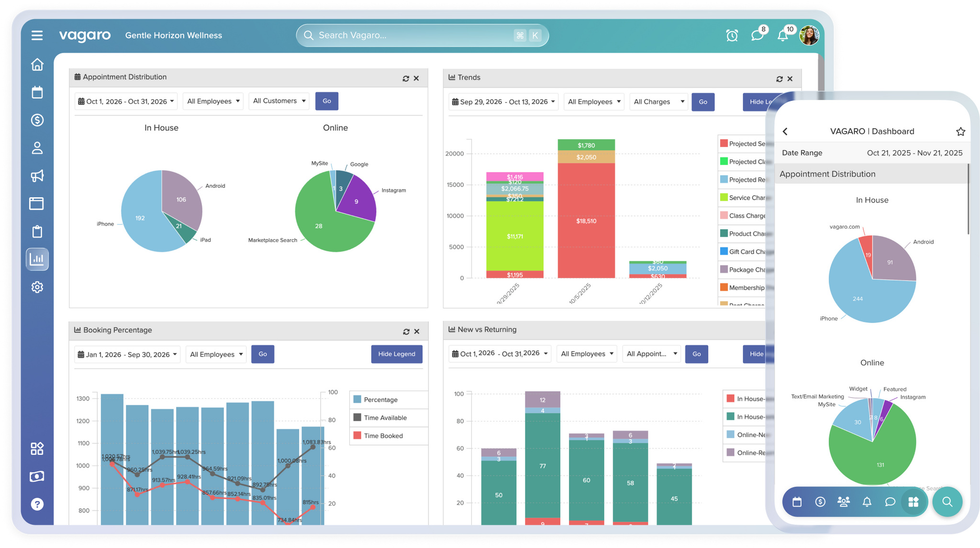The width and height of the screenshot is (980, 548).
Task: Open Help question mark in sidebar
Action: point(37,504)
